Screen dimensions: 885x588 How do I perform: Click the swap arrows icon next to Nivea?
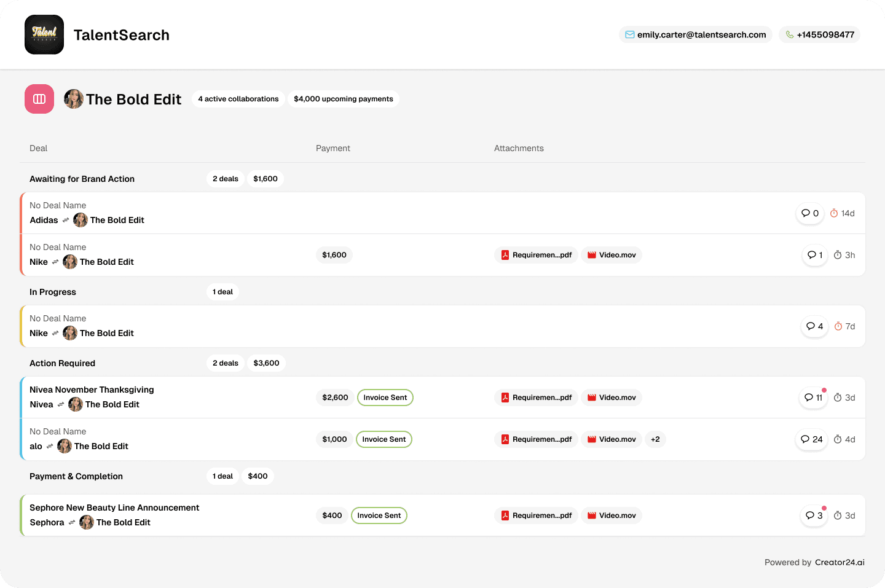61,404
